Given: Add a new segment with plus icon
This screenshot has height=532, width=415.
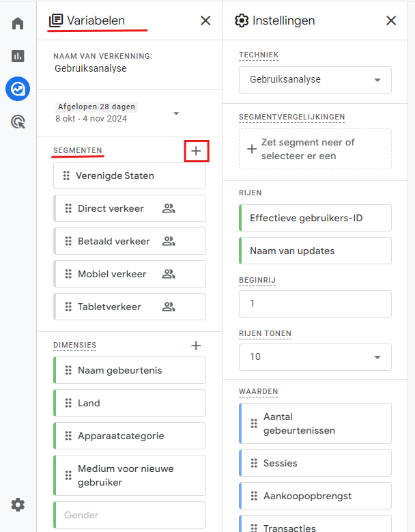Looking at the screenshot, I should [x=196, y=151].
